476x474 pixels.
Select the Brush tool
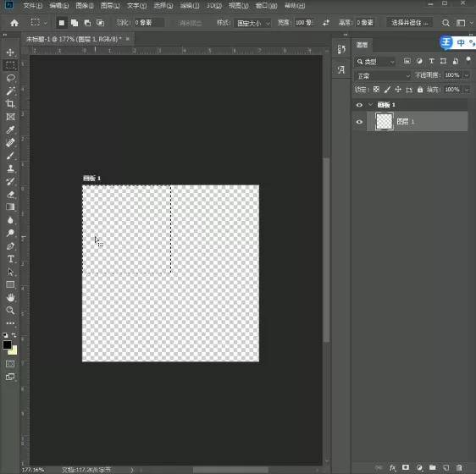10,156
